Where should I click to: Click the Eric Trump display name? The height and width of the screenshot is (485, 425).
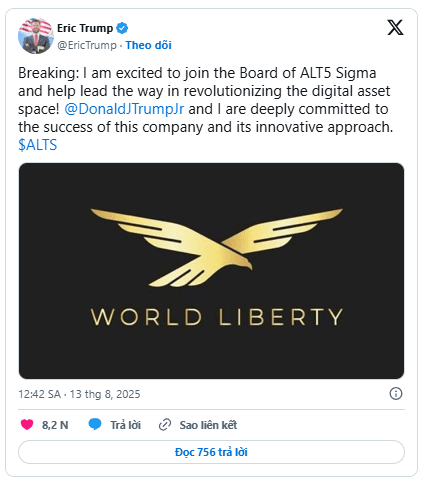85,28
